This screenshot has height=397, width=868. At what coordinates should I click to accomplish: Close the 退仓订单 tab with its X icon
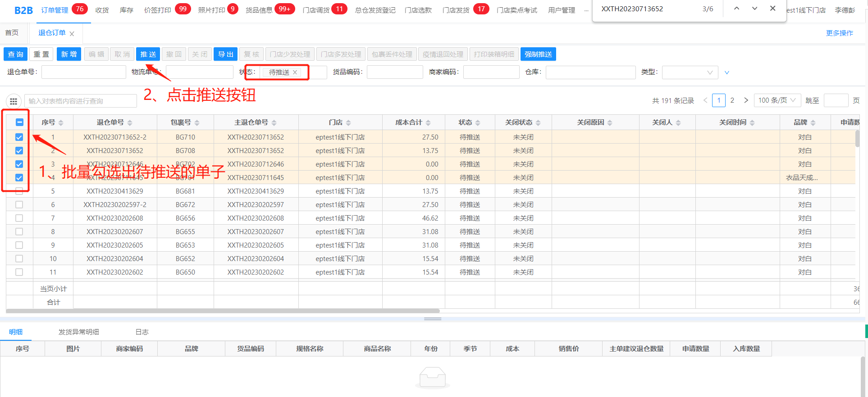tap(72, 34)
